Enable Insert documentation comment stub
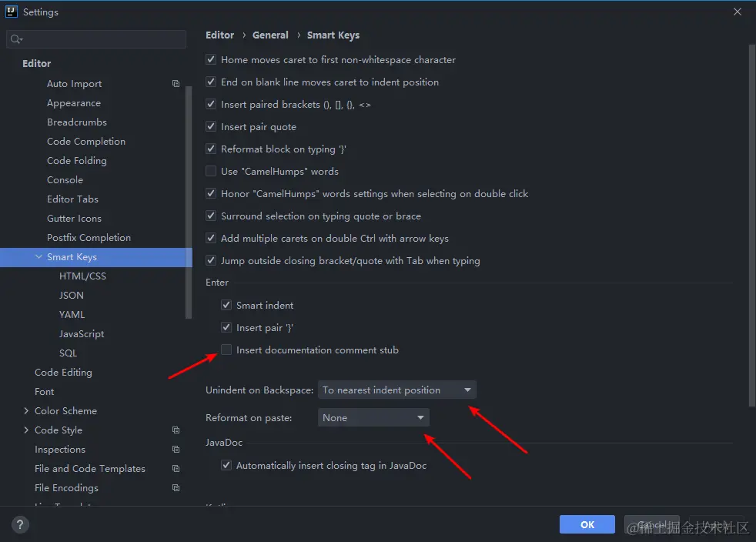This screenshot has height=542, width=756. click(226, 350)
